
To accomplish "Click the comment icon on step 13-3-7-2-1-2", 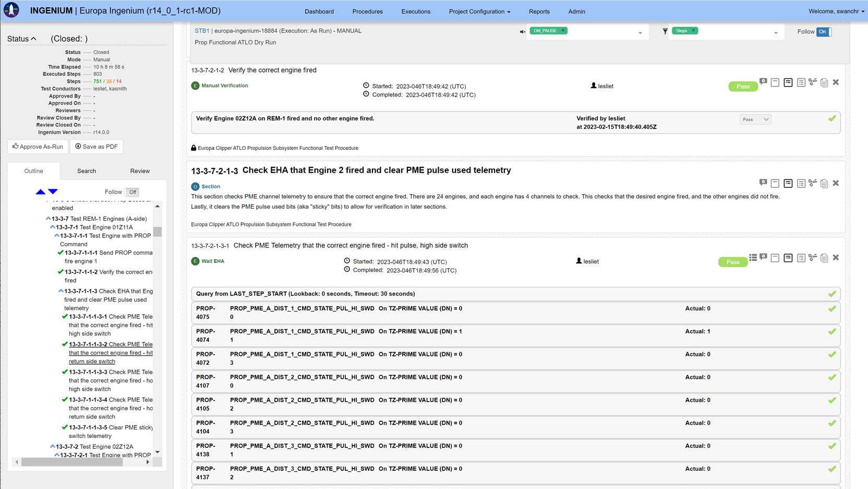I will 763,82.
